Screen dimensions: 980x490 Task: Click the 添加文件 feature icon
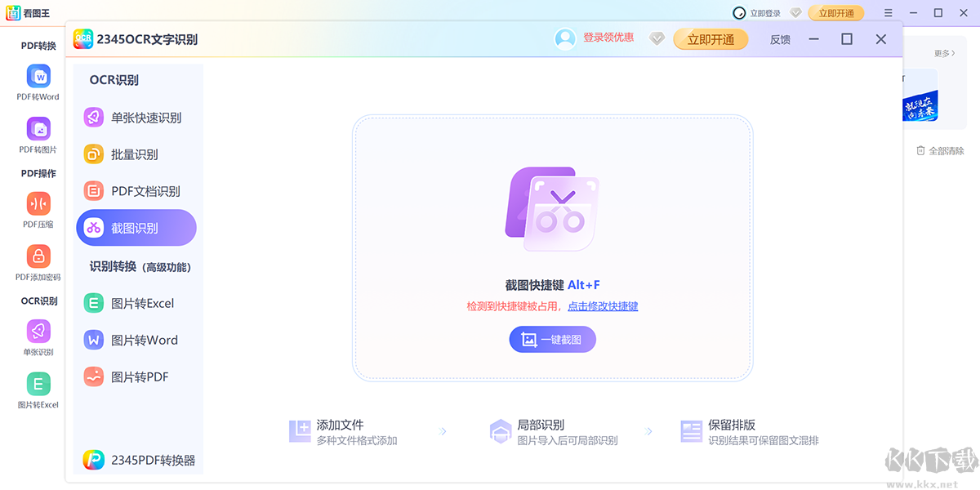(300, 431)
